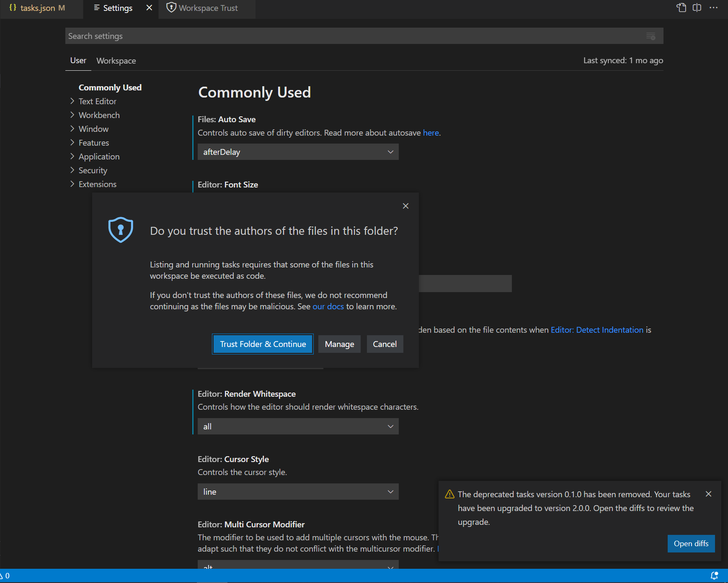Screen dimensions: 728x583
Task: Click the clear/filter settings search icon
Action: coord(651,36)
